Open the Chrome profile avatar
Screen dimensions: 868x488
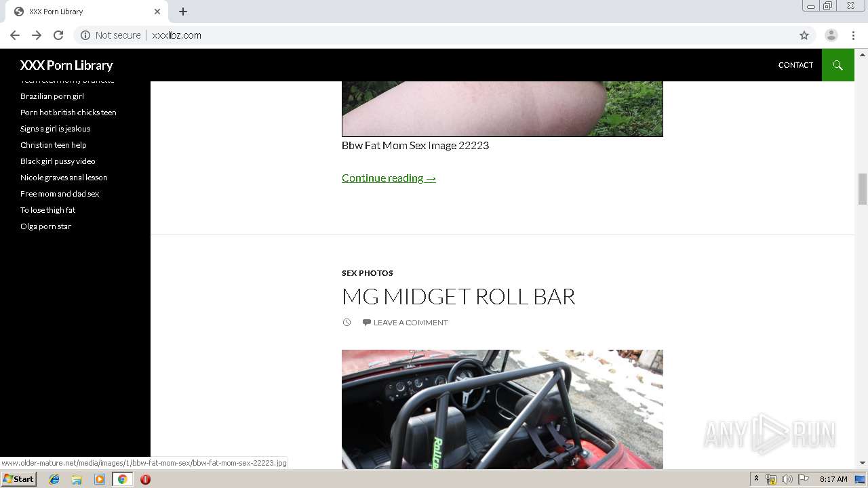click(x=831, y=35)
